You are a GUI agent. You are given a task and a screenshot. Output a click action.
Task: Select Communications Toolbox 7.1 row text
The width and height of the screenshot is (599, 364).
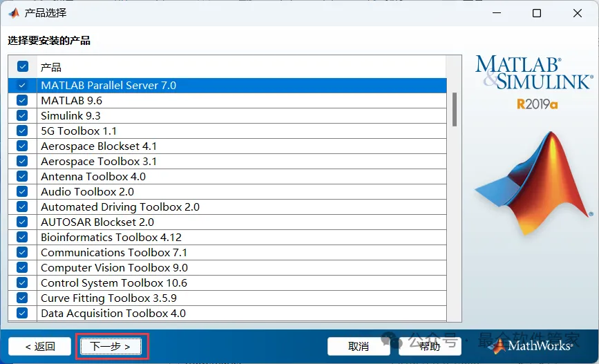coord(114,252)
